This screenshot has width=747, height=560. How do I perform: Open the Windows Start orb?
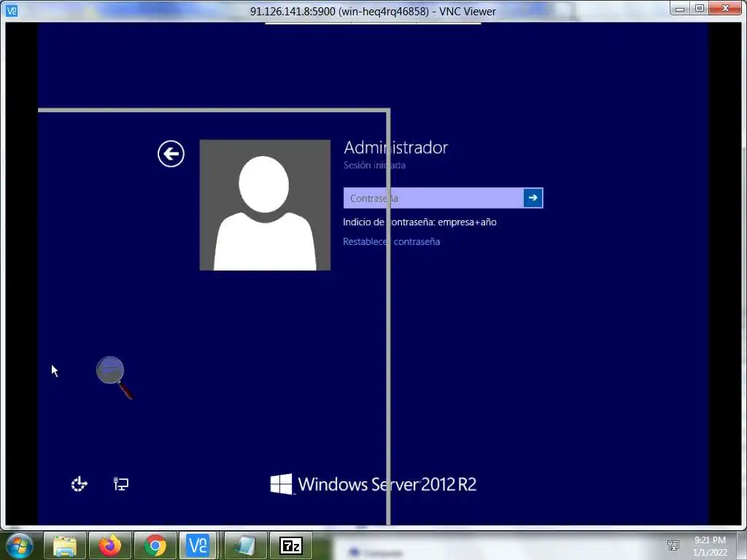20,545
